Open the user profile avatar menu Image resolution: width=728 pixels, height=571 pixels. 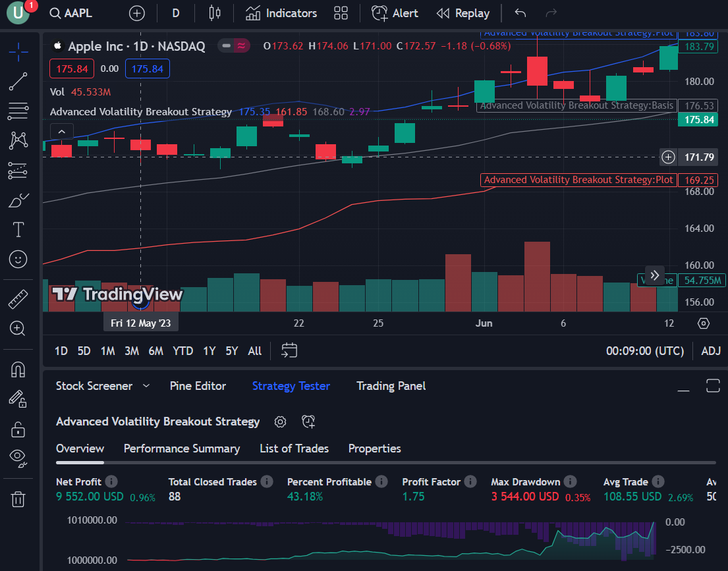tap(18, 13)
